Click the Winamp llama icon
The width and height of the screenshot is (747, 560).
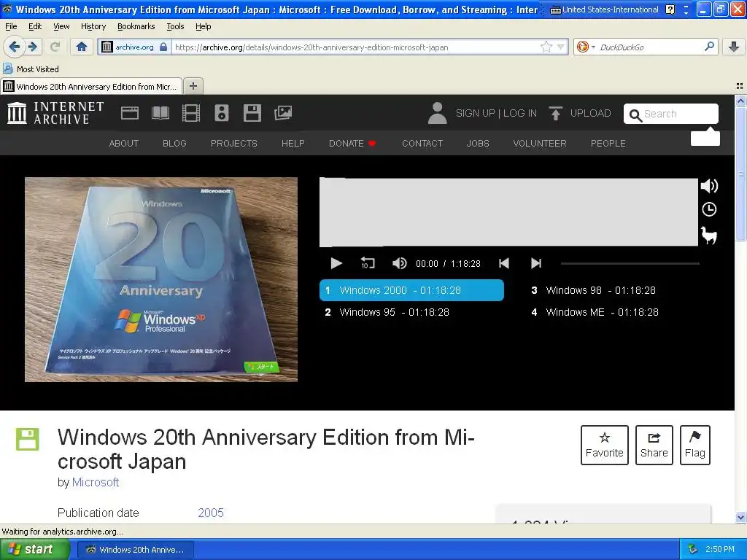709,236
